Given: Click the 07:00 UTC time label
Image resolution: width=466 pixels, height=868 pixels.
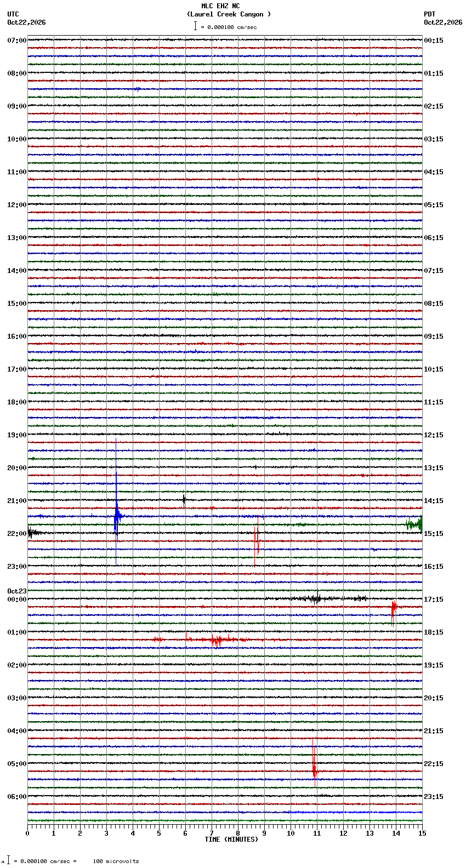Looking at the screenshot, I should pyautogui.click(x=17, y=41).
